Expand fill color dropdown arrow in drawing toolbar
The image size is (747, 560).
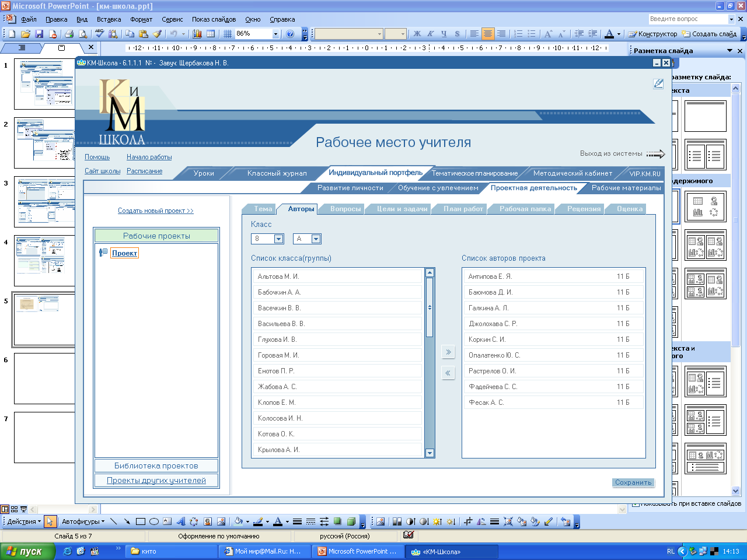click(247, 521)
